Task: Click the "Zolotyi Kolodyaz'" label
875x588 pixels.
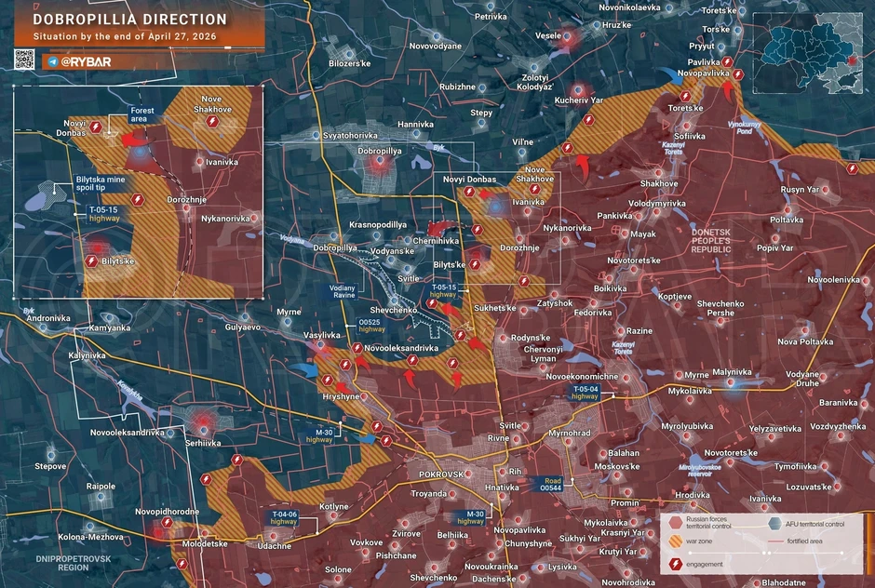Action: pos(534,83)
